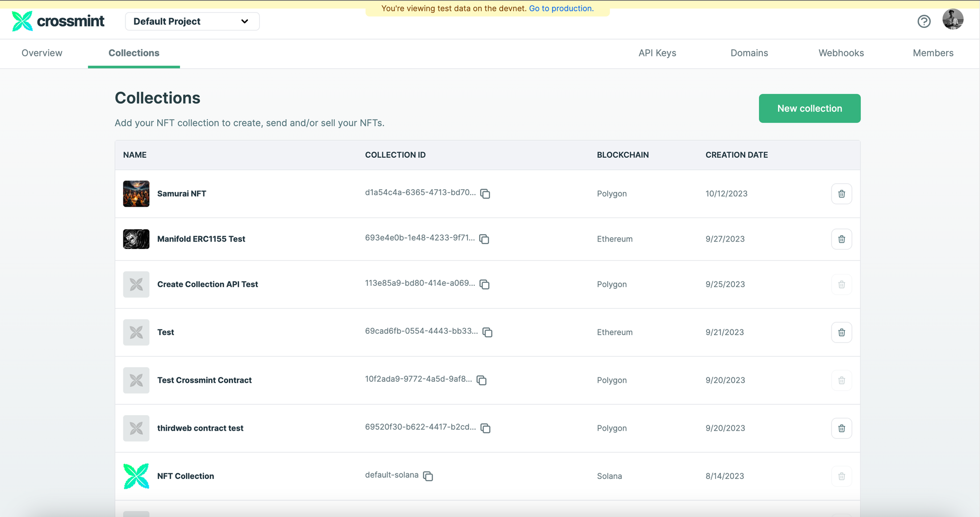Click Polygon cell in Samurai NFT row
980x517 pixels.
[x=612, y=194]
